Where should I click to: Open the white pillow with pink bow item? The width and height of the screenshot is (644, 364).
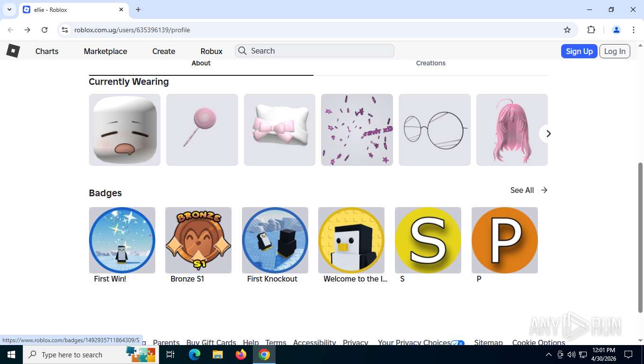click(279, 130)
